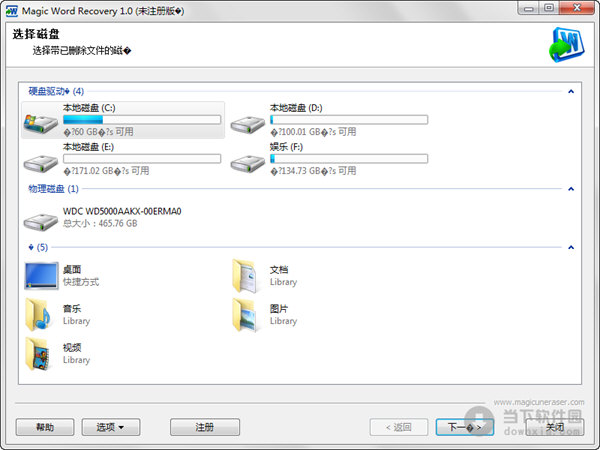Choose the 视频 videos library folder icon

(38, 354)
